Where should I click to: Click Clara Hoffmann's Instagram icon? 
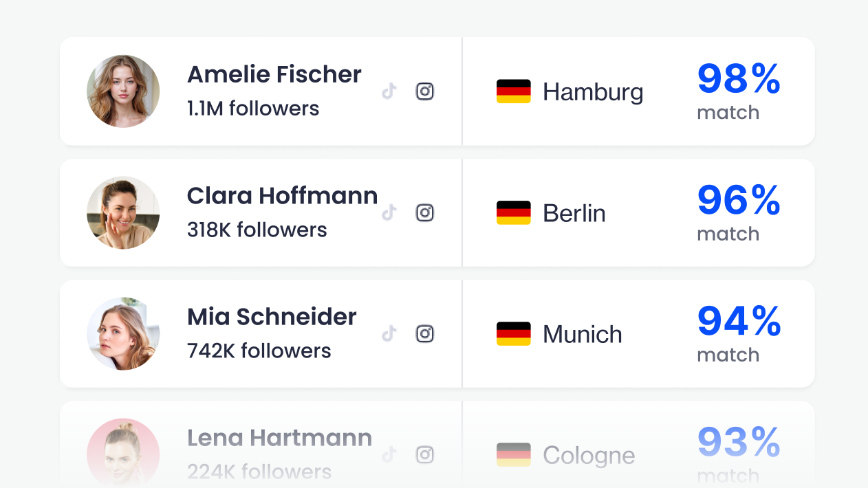425,212
